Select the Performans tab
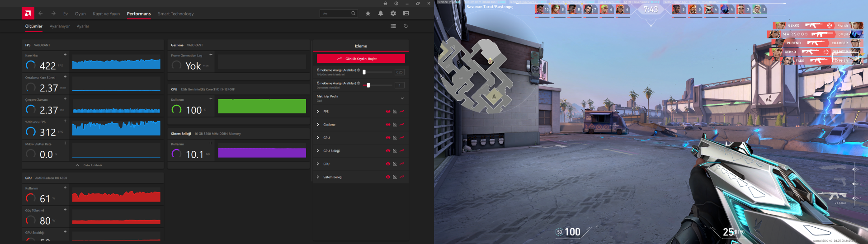This screenshot has width=868, height=244. click(139, 14)
